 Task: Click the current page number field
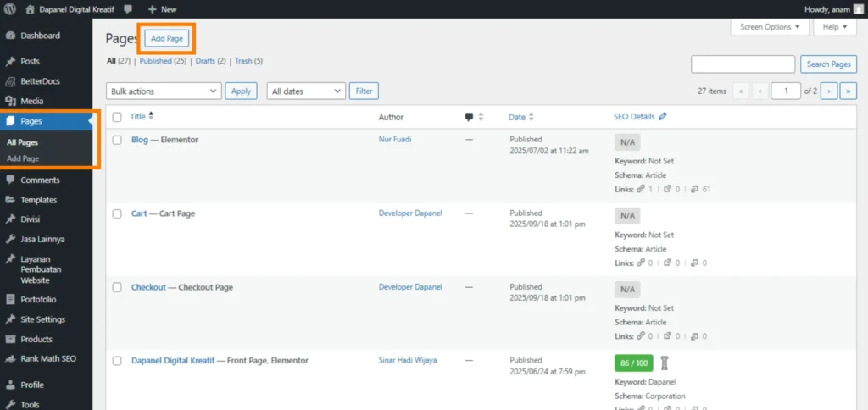click(786, 91)
